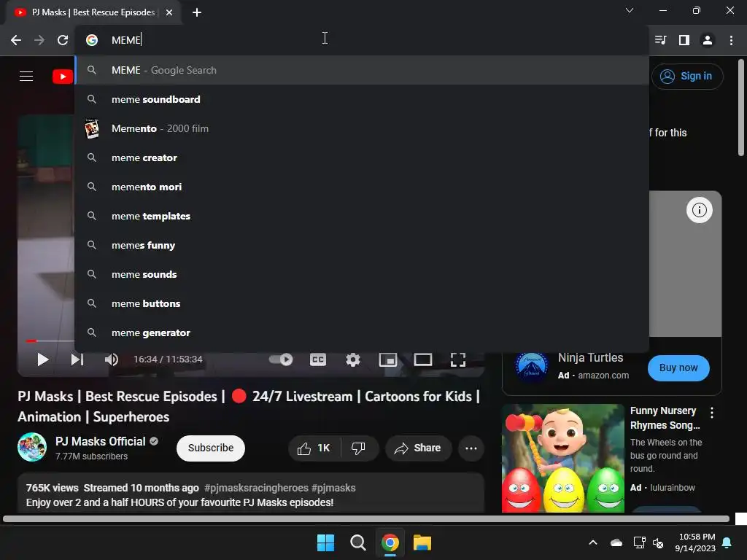Go back with the browser back arrow
747x560 pixels.
(16, 40)
